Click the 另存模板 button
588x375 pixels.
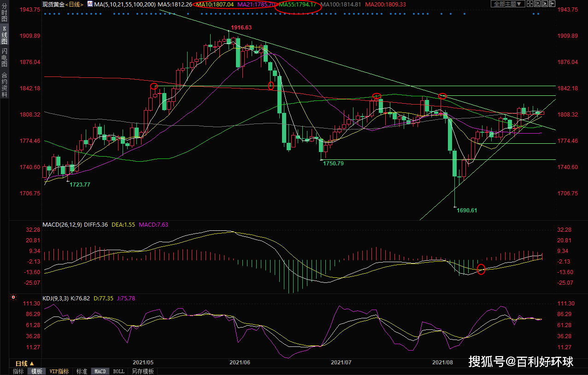pyautogui.click(x=142, y=371)
